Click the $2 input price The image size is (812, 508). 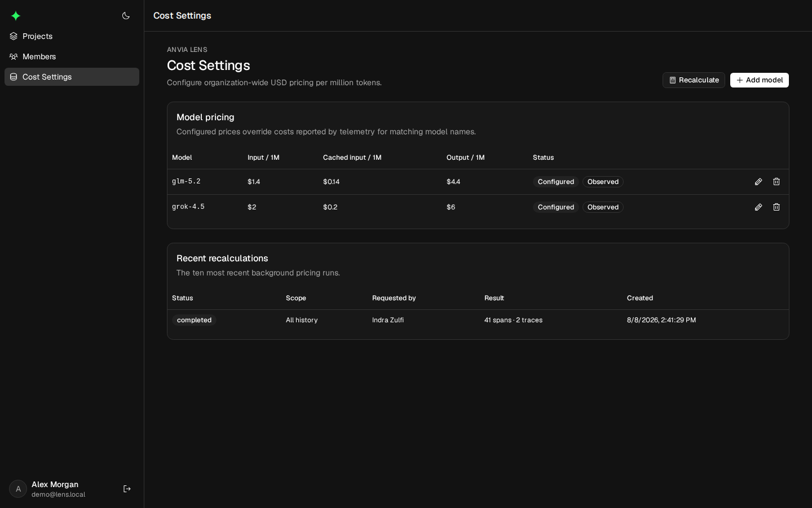251,207
